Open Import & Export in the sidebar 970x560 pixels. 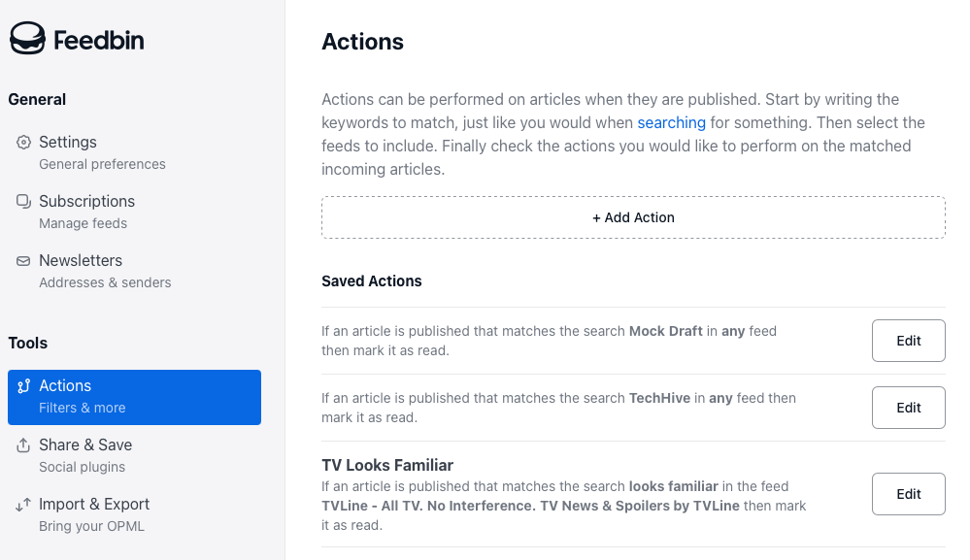[x=134, y=515]
